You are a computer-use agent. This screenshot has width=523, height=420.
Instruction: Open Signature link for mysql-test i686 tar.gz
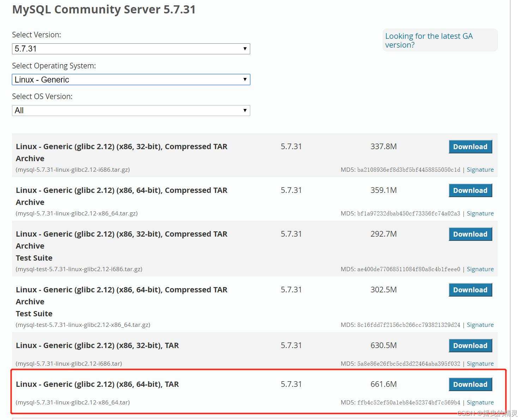pyautogui.click(x=480, y=269)
